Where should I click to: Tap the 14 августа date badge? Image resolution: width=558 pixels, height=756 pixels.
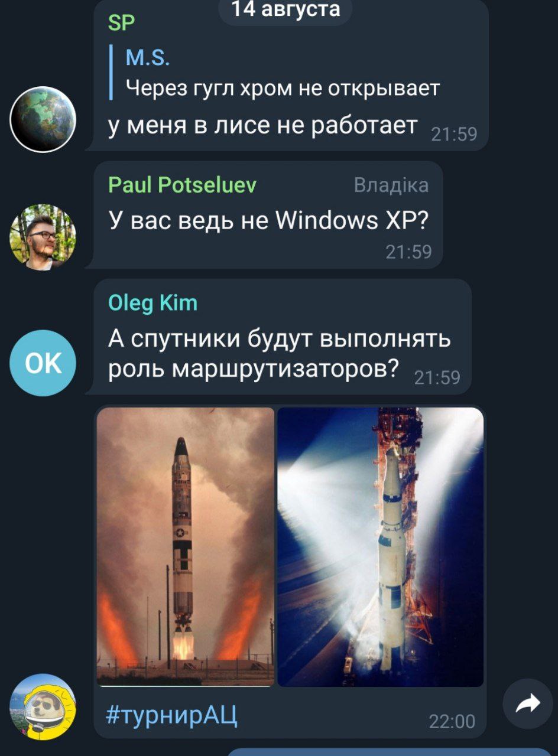(x=286, y=10)
